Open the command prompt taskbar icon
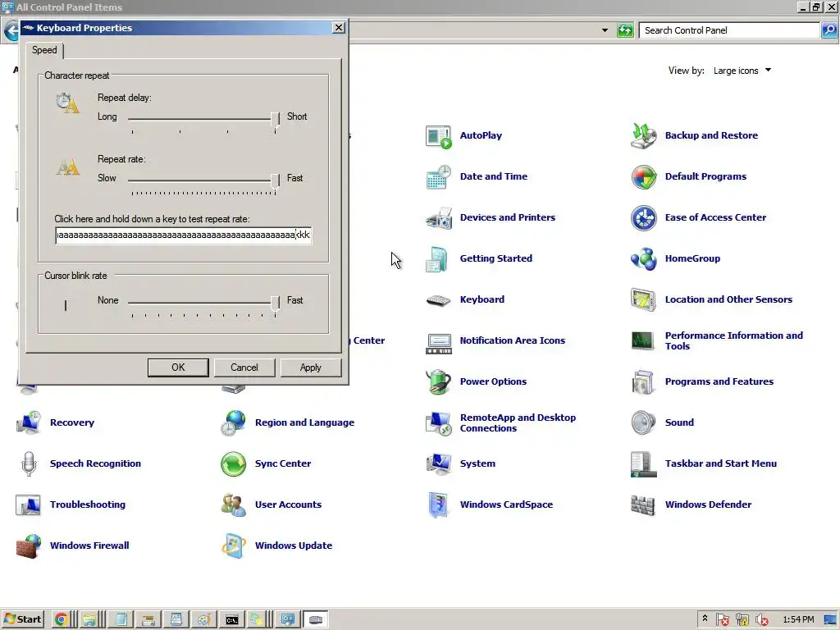The width and height of the screenshot is (840, 630). click(232, 620)
